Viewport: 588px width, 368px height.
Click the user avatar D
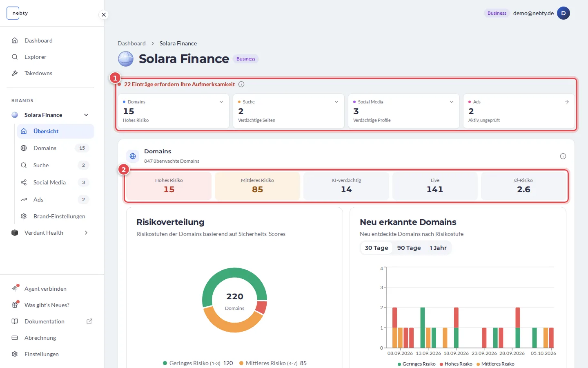563,13
